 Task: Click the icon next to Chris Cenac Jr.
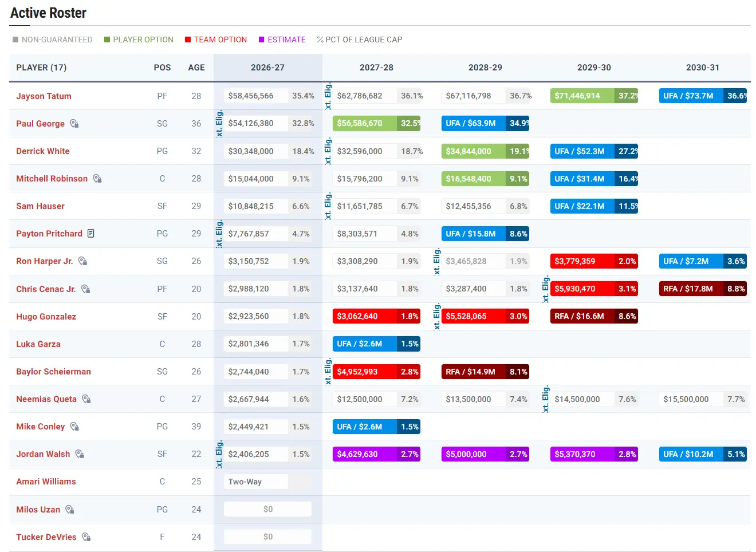tap(85, 289)
